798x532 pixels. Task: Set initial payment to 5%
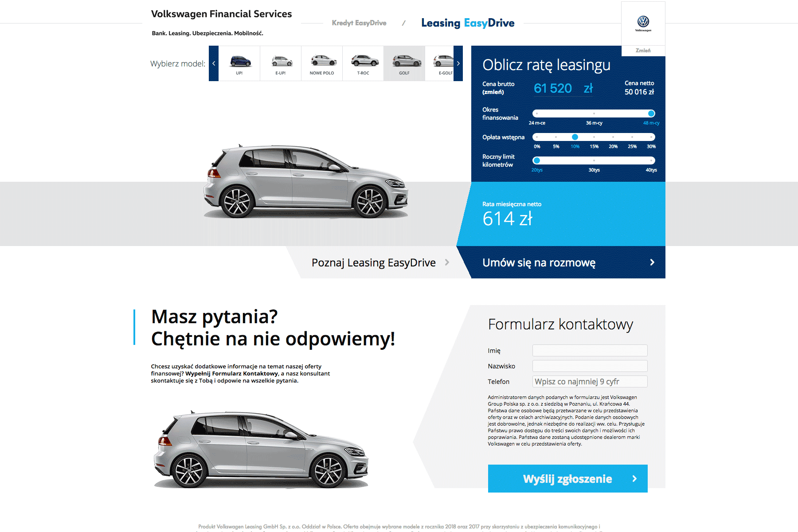(556, 137)
